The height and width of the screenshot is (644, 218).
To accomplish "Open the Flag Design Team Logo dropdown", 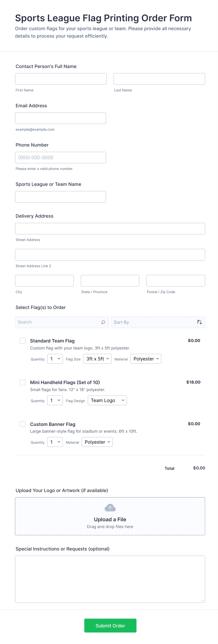I will coord(107,400).
